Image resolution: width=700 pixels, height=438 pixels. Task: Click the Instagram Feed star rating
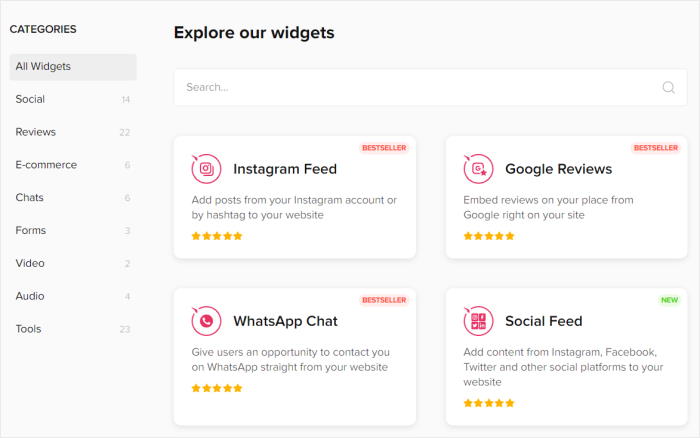(217, 236)
